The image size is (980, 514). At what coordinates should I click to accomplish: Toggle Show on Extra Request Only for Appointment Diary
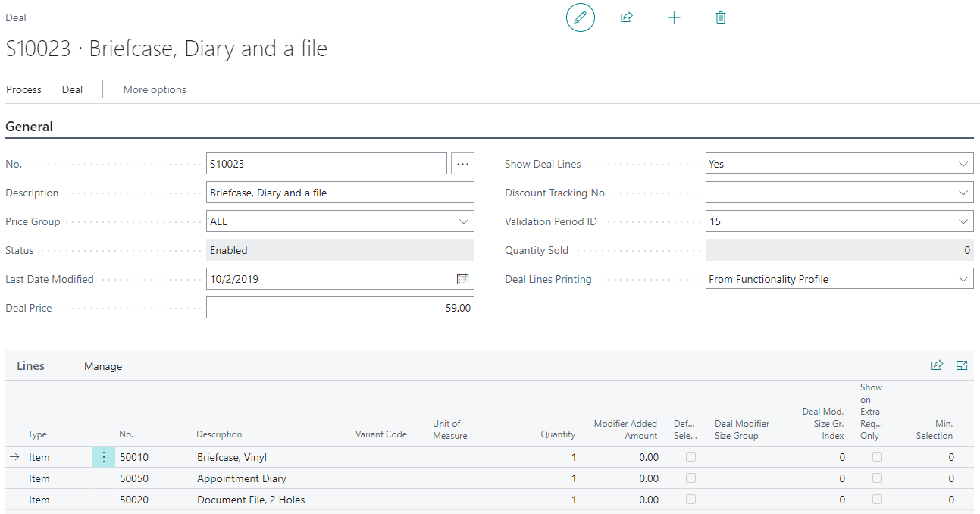pyautogui.click(x=877, y=478)
